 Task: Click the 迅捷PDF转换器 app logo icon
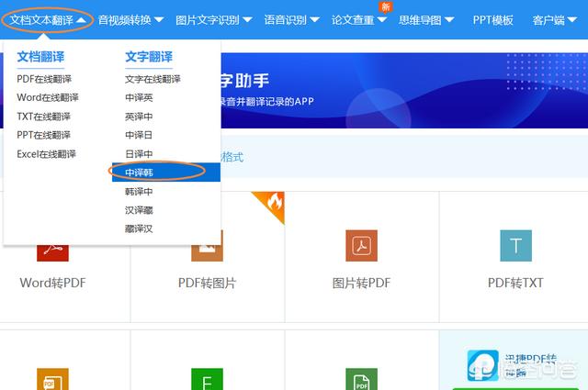[x=482, y=365]
